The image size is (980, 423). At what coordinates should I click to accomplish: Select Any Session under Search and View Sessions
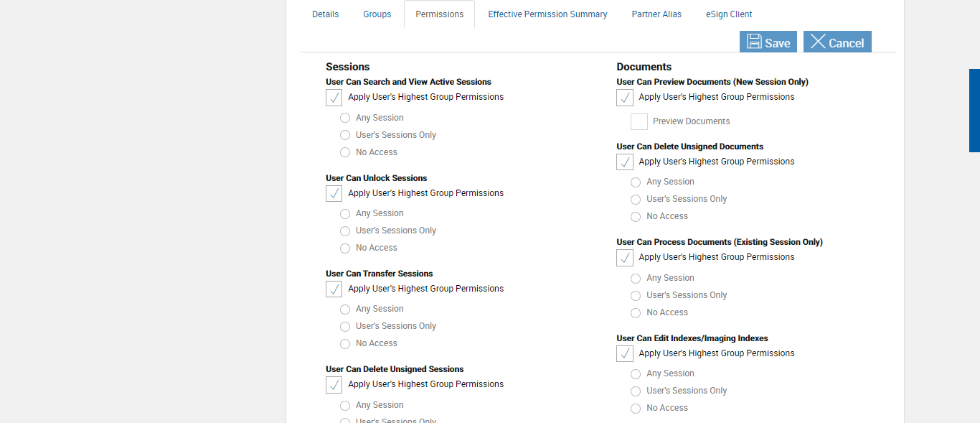pos(345,118)
